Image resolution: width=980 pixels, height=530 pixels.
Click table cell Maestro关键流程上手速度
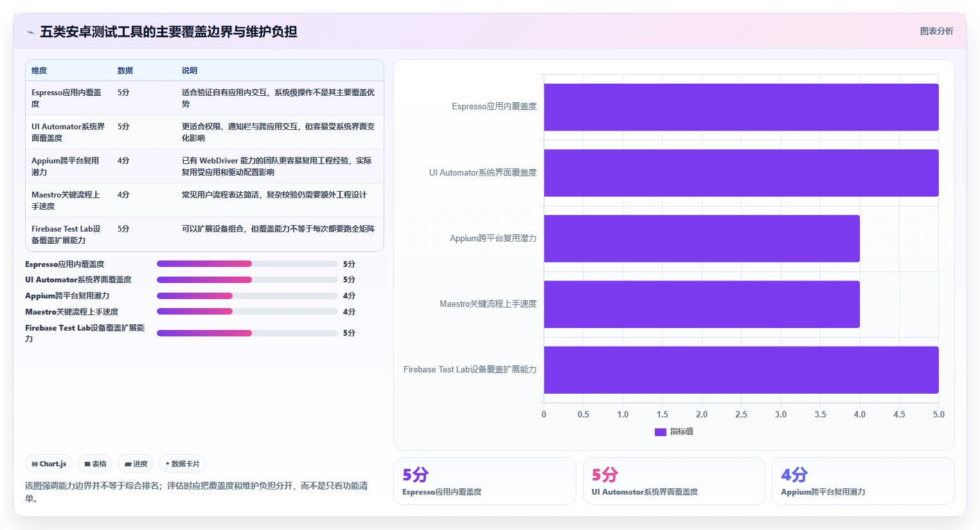pyautogui.click(x=68, y=201)
